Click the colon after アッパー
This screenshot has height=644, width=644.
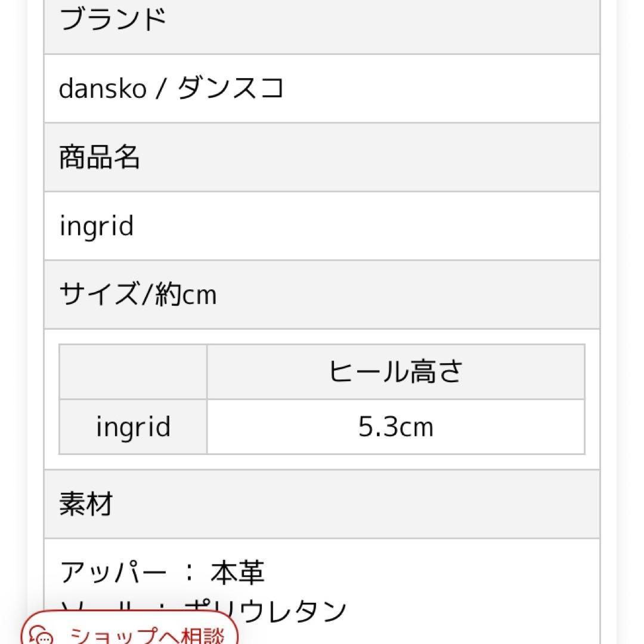(189, 574)
